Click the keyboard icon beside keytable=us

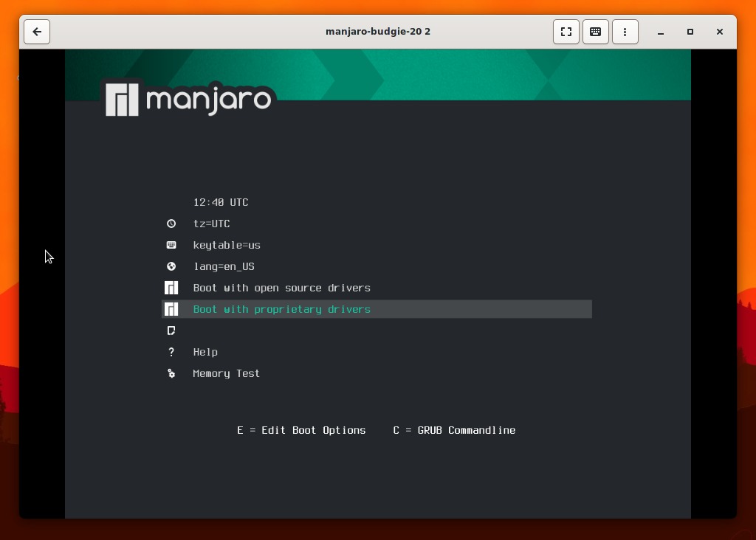pos(171,245)
